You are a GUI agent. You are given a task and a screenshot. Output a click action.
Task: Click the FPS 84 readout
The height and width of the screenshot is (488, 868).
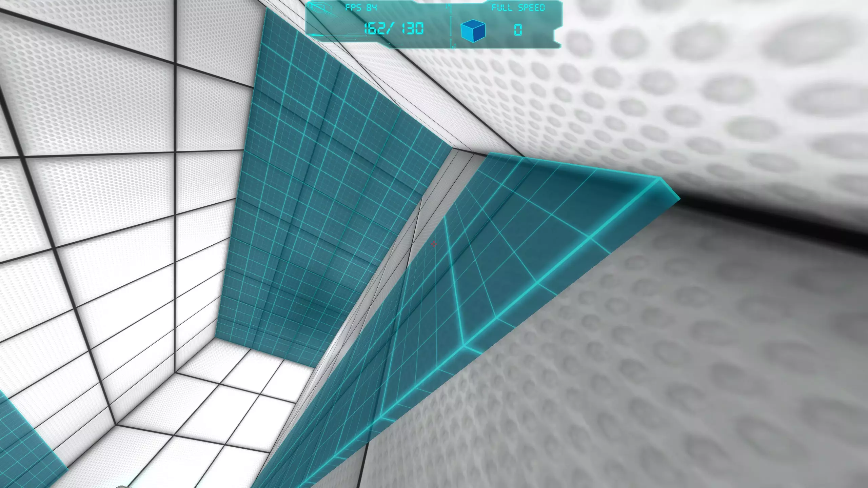click(x=361, y=7)
